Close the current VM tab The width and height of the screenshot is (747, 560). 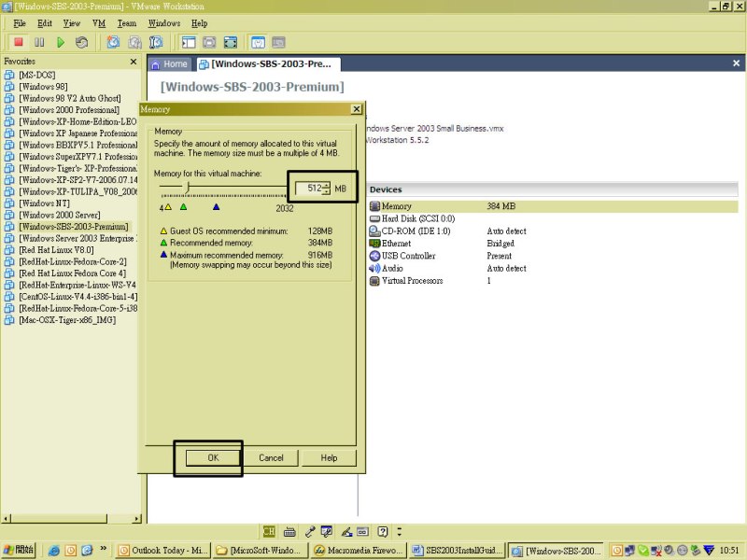[x=736, y=63]
